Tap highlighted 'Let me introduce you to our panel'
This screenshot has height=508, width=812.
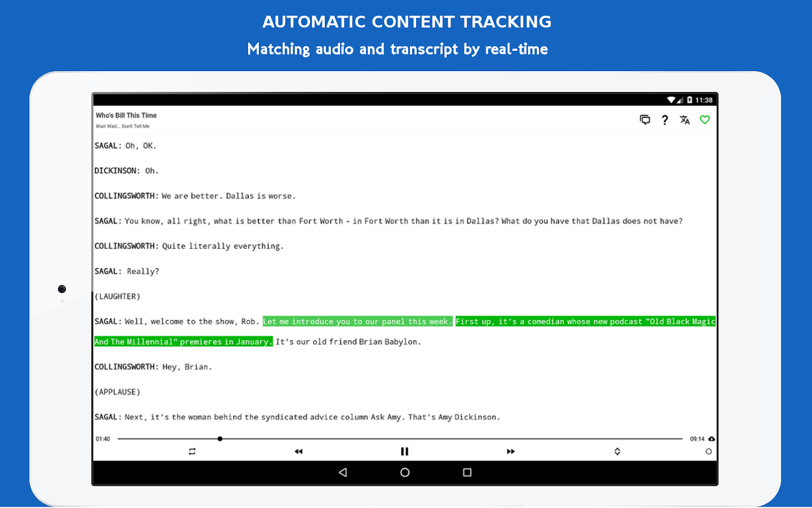(358, 322)
